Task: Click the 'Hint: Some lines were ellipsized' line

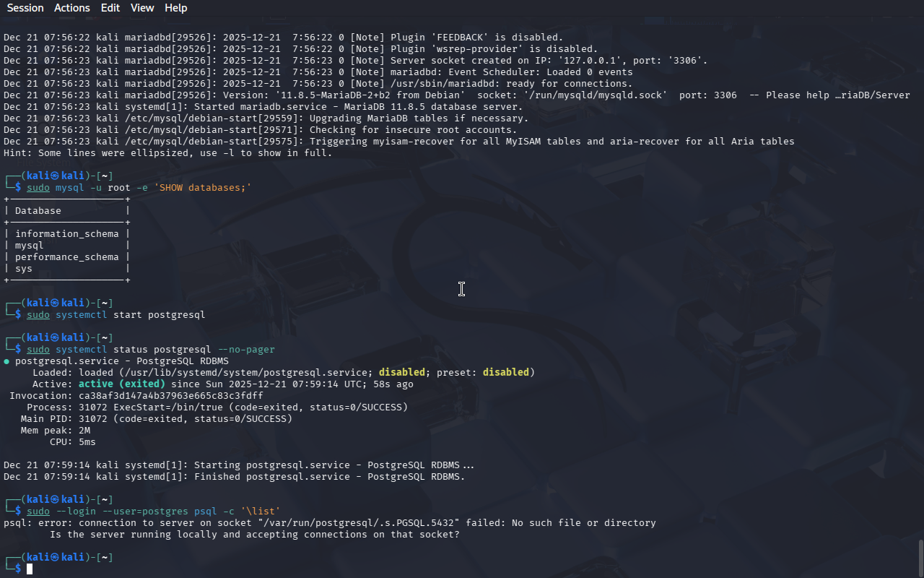Action: [168, 153]
